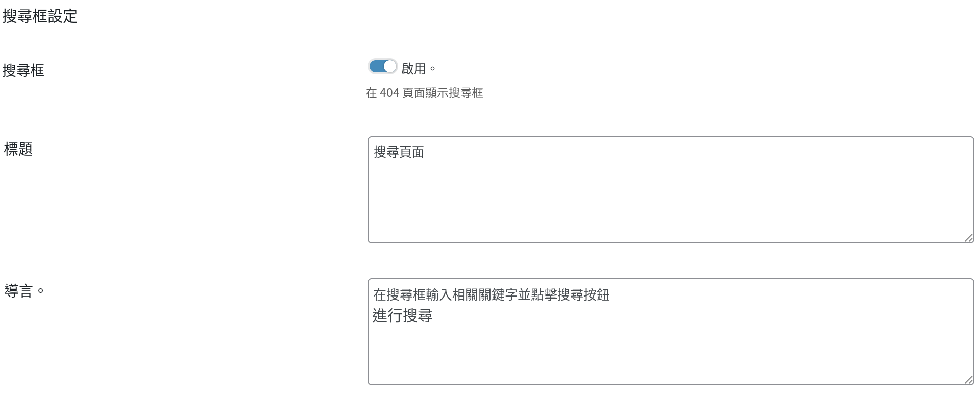Click the resize grip of the 導言 textarea
This screenshot has width=980, height=394.
tap(968, 380)
